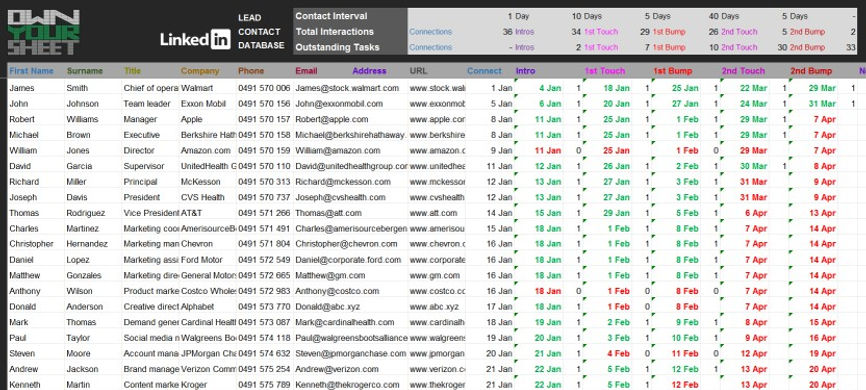
Task: Select the Company column header
Action: tap(200, 71)
